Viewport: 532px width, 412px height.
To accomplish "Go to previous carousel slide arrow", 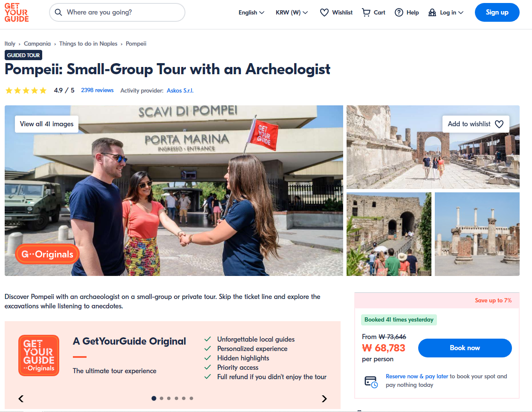I will pos(21,399).
